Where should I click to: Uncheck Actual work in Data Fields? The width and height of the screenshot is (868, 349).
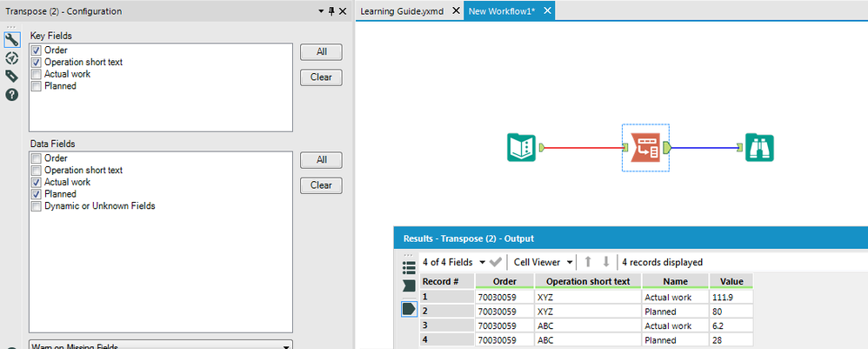point(36,182)
